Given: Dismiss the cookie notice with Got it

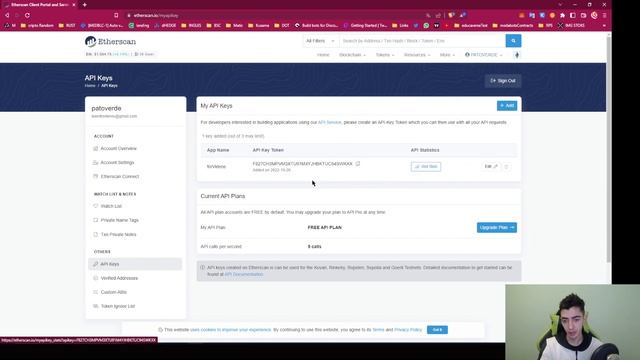Looking at the screenshot, I should (x=437, y=330).
